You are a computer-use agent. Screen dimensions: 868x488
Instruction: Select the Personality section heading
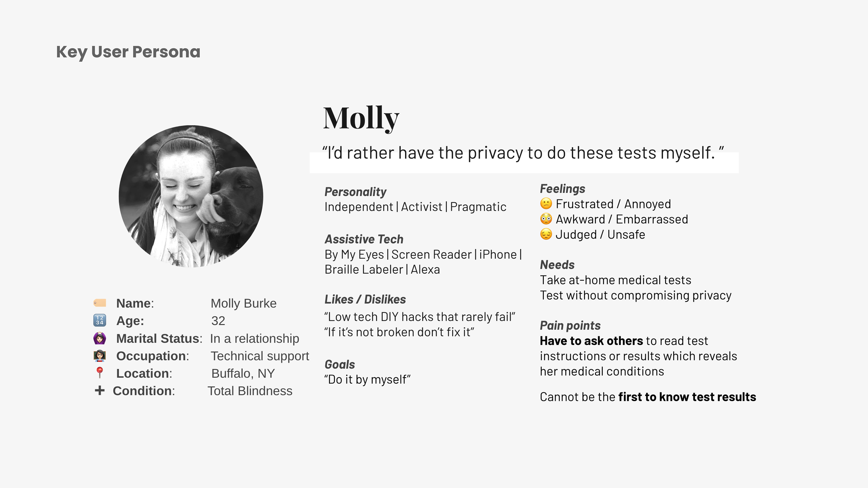point(356,192)
